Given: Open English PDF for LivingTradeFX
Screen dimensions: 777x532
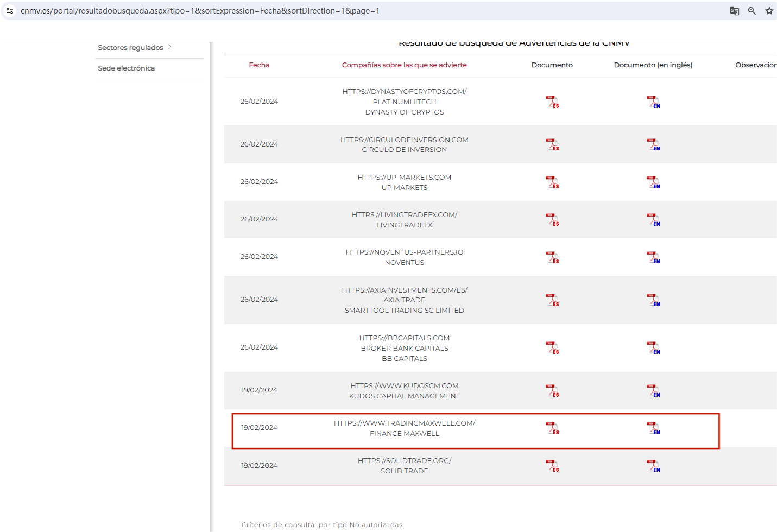Looking at the screenshot, I should tap(653, 220).
